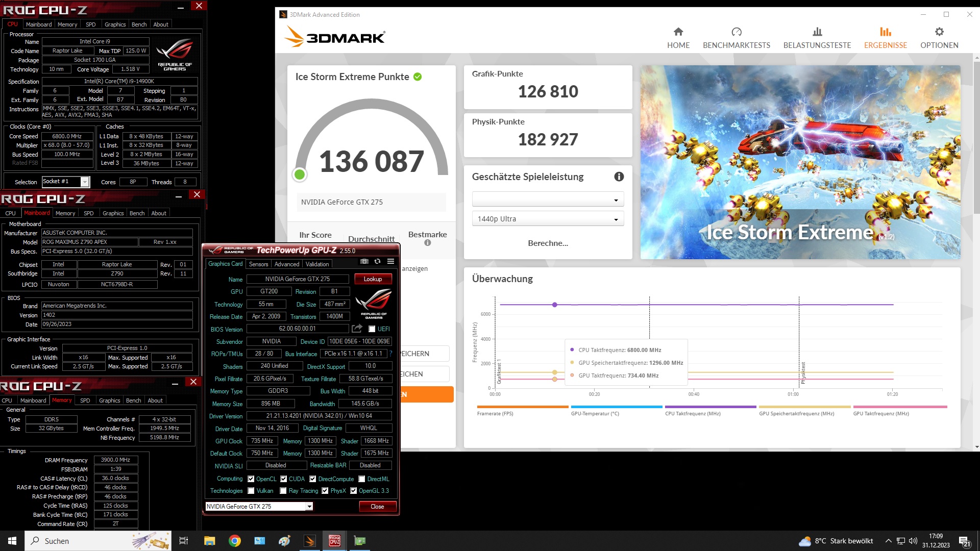Open the SPD tab in the Memory CPU-Z window
The height and width of the screenshot is (551, 980).
[x=85, y=400]
